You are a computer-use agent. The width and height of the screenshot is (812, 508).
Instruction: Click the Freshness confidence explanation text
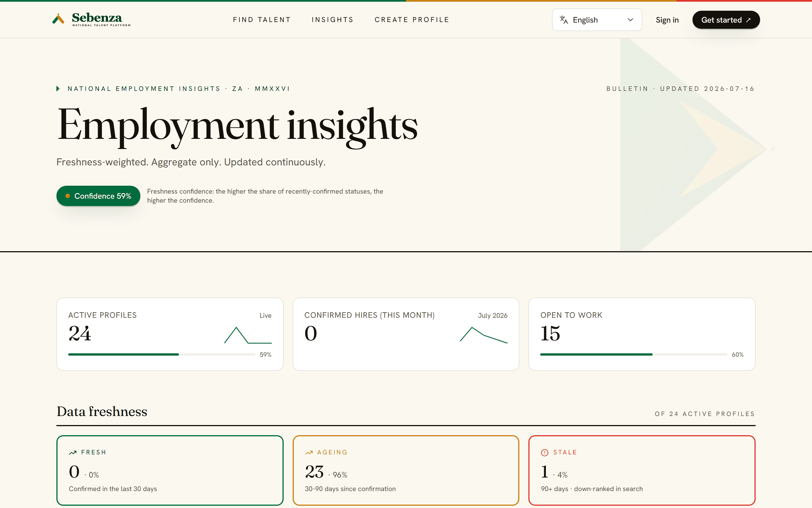click(265, 196)
